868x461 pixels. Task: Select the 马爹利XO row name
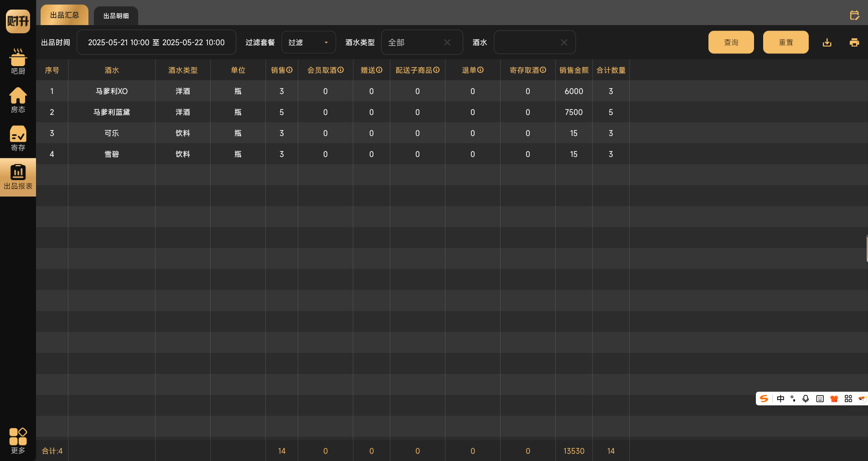pos(112,91)
